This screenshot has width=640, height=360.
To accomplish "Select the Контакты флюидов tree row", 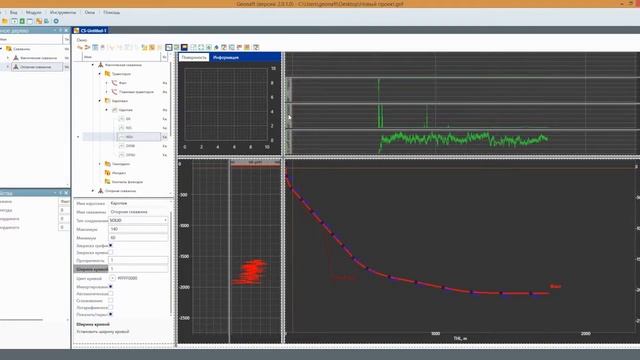I will (x=127, y=182).
